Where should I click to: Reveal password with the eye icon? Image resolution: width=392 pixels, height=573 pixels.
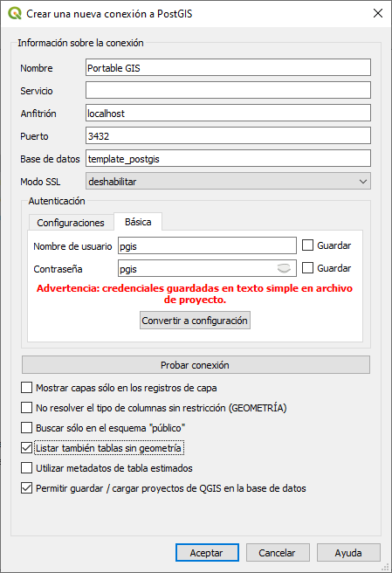[x=284, y=269]
